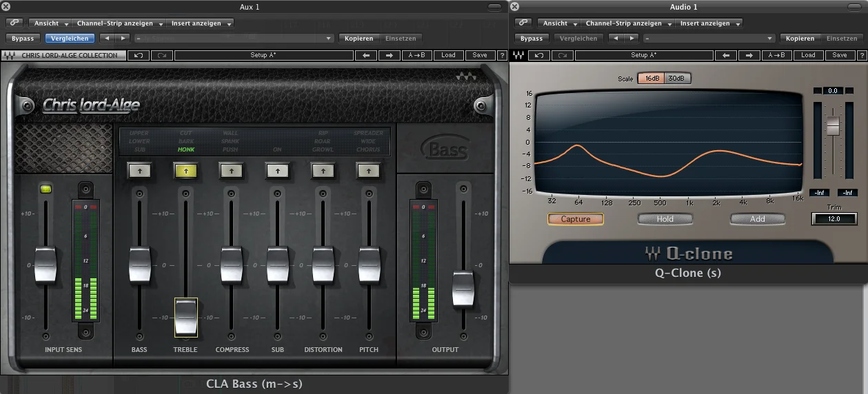
Task: Open Channel-Strip anzeigen menu in Audio 1
Action: pos(627,23)
